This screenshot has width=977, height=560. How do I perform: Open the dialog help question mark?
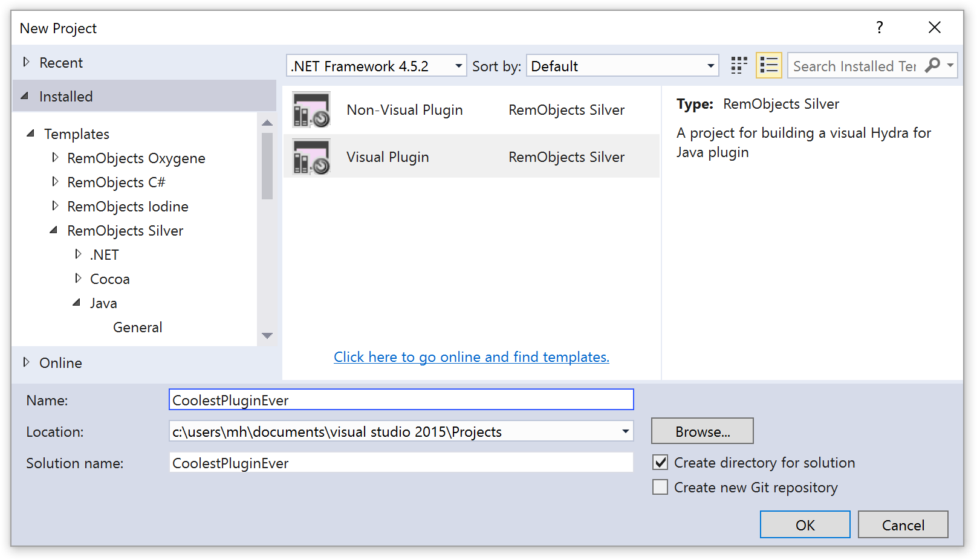point(880,27)
